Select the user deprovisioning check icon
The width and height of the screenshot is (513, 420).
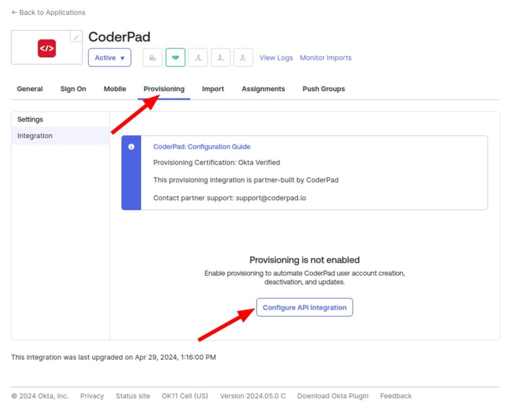(x=243, y=57)
